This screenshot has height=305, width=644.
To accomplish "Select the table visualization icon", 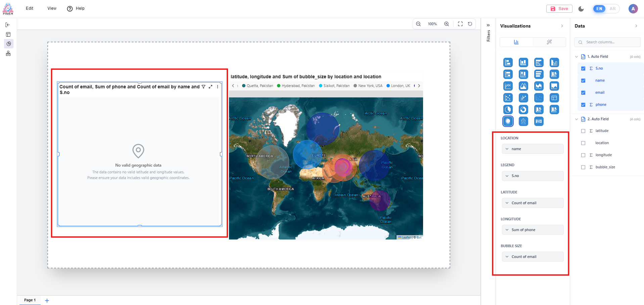I will click(x=554, y=98).
